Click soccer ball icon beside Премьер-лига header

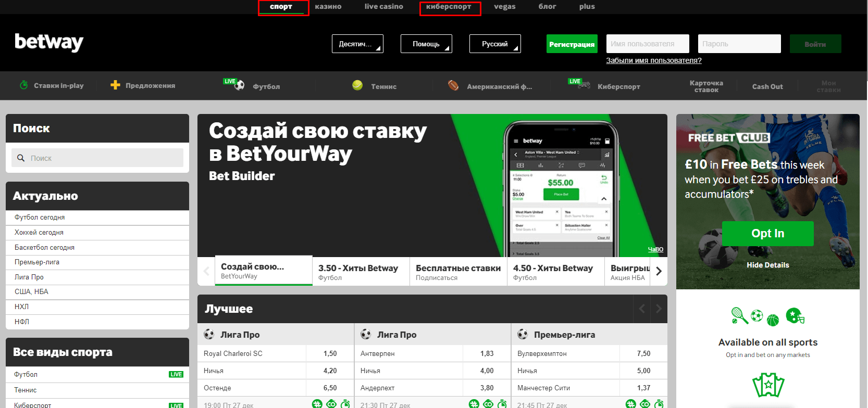pyautogui.click(x=523, y=334)
